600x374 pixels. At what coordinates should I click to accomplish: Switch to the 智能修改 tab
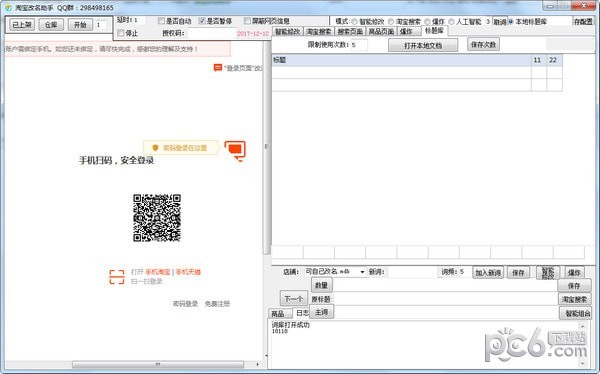287,31
